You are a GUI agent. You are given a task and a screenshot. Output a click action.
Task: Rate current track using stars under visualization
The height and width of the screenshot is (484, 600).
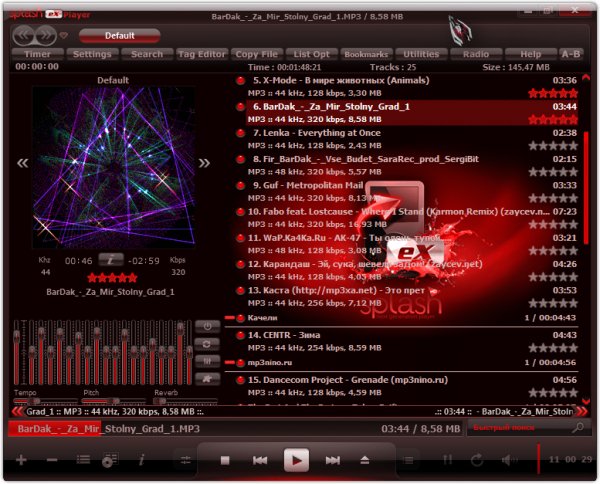pyautogui.click(x=112, y=277)
